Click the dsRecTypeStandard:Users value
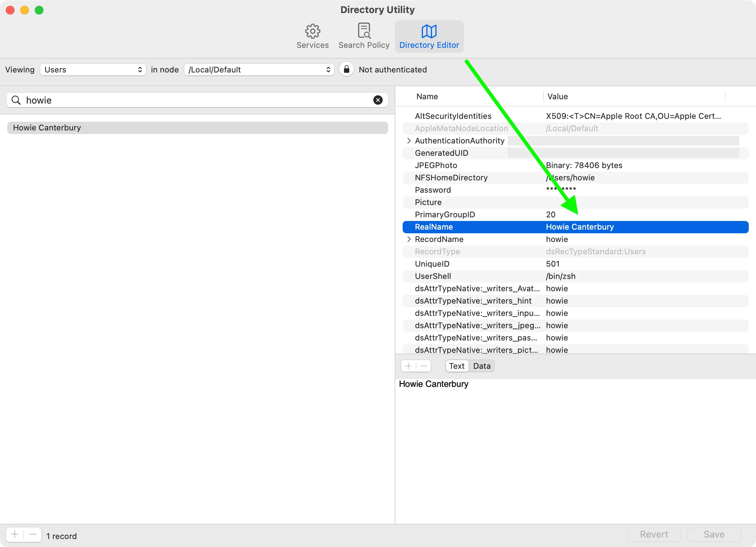The width and height of the screenshot is (756, 547). point(596,251)
